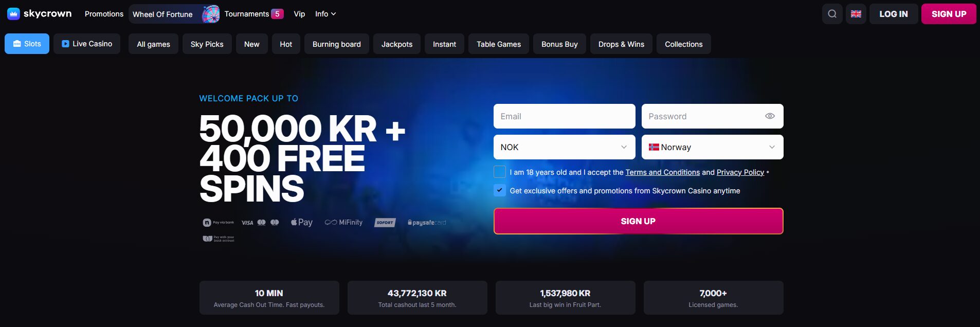Image resolution: width=980 pixels, height=327 pixels.
Task: Open the NOK currency dropdown
Action: pos(565,147)
